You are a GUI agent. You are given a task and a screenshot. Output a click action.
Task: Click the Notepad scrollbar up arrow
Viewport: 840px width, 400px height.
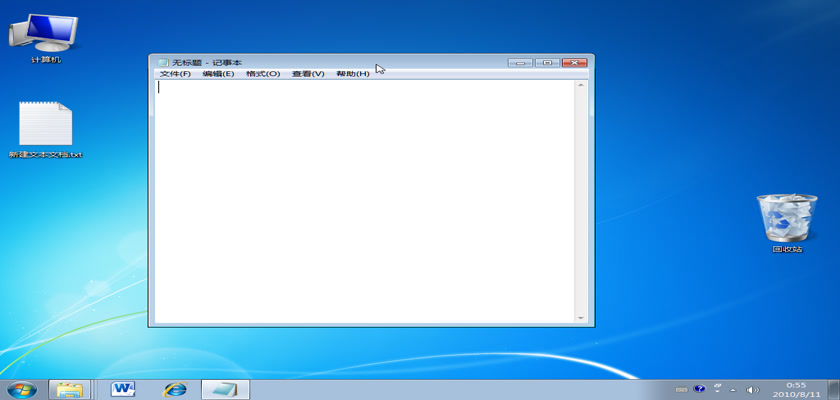[x=580, y=86]
